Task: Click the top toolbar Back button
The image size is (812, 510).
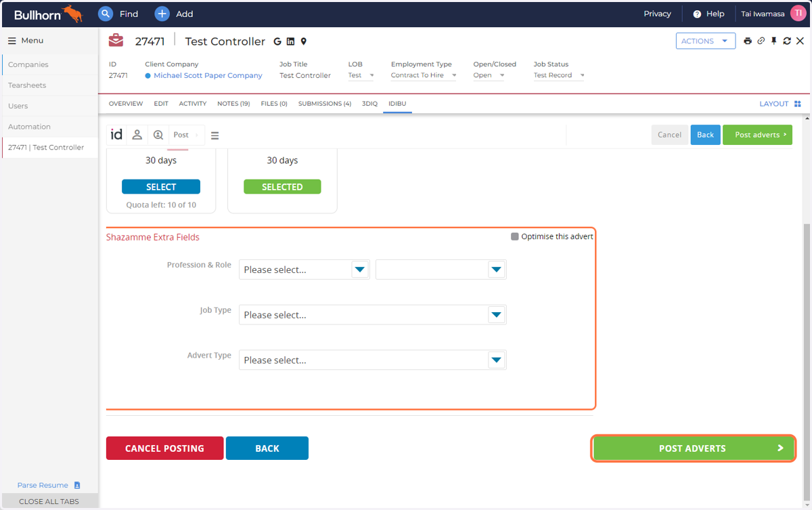Action: tap(706, 135)
